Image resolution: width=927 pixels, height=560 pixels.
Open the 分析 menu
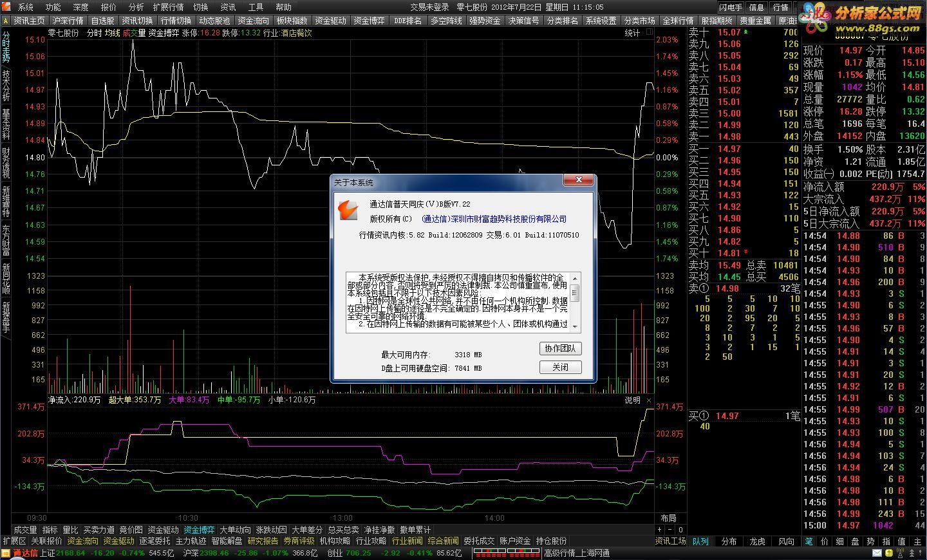point(136,7)
